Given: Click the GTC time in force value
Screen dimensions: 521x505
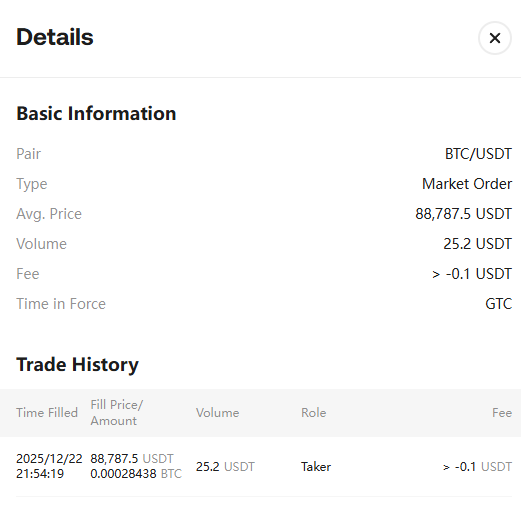Looking at the screenshot, I should (x=498, y=304).
